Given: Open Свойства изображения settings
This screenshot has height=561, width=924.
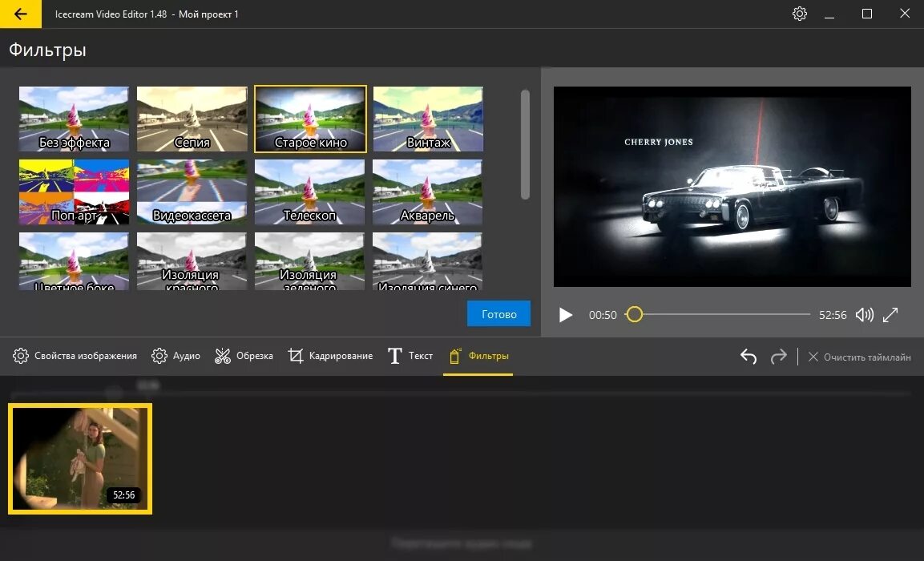Looking at the screenshot, I should coord(75,356).
